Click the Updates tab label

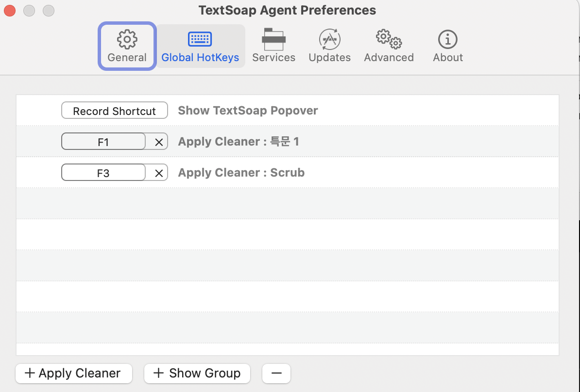click(x=329, y=58)
